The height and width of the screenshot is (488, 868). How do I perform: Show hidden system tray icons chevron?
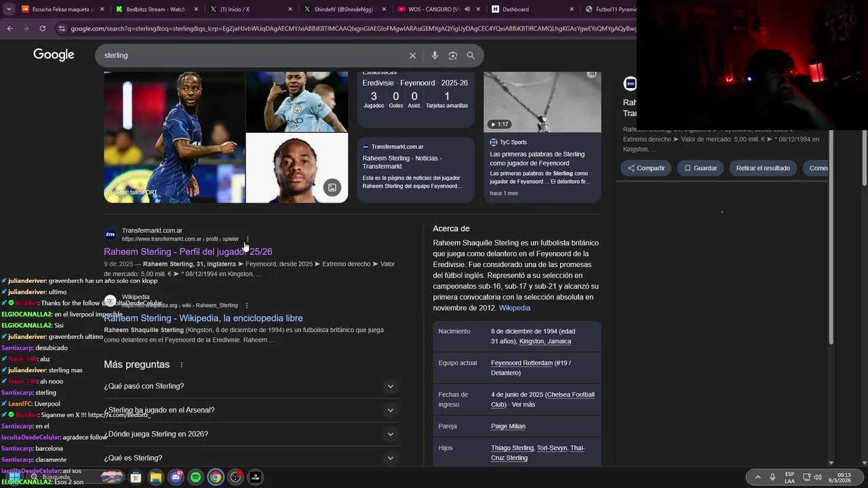click(757, 477)
